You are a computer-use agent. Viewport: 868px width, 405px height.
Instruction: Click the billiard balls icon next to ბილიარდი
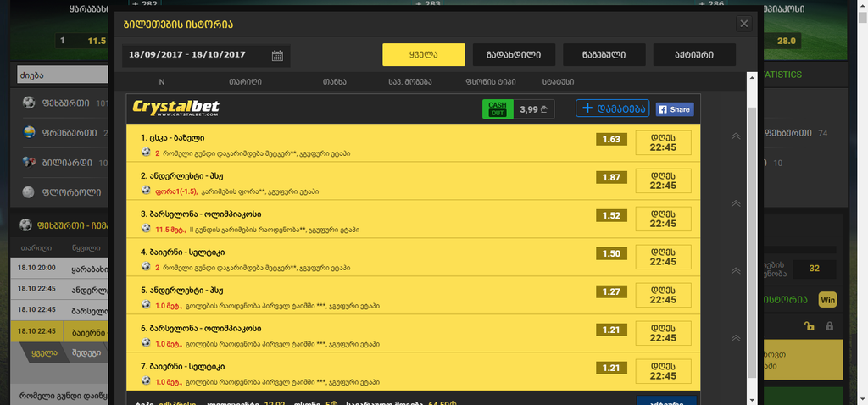(29, 163)
